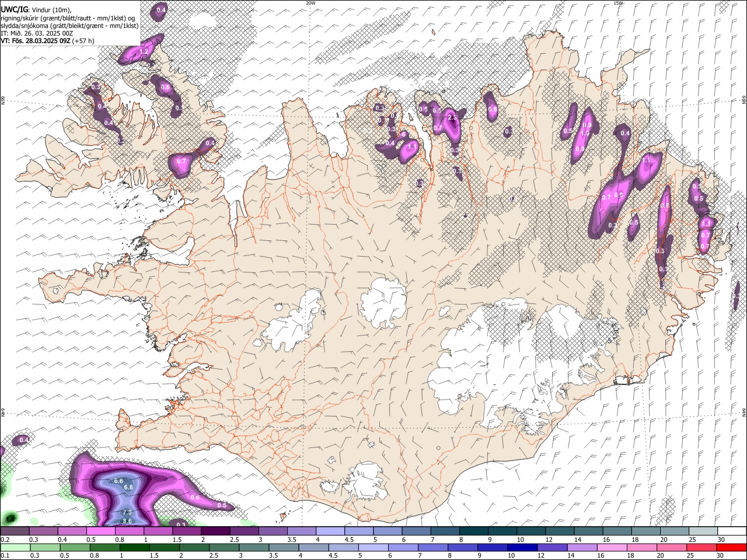Select the lower-scale swatch between 8 and 9
This screenshot has height=560, width=747.
(462, 547)
